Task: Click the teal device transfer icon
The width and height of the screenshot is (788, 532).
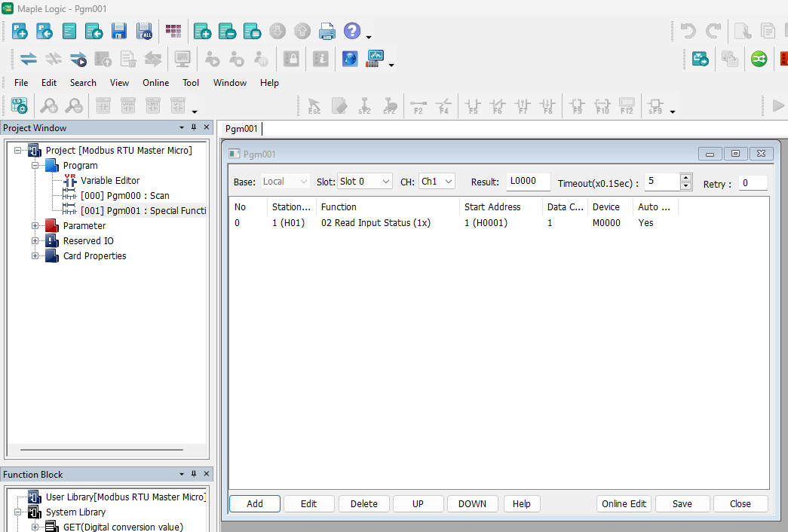Action: coord(700,58)
